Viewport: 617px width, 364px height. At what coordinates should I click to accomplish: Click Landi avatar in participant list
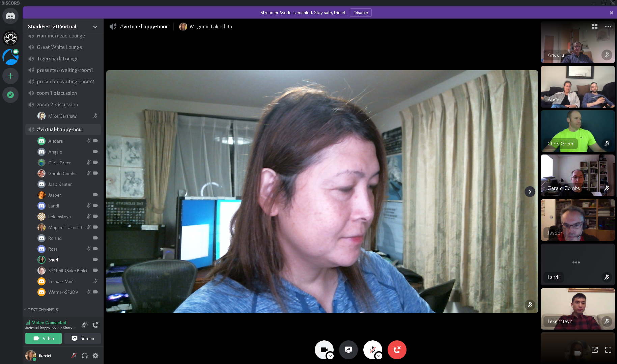[x=41, y=206]
